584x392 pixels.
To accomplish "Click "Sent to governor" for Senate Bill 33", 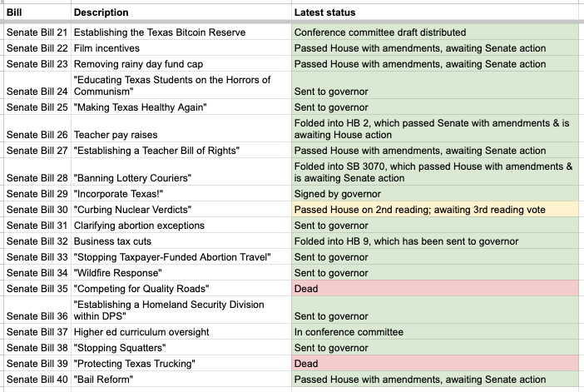I will tap(435, 256).
